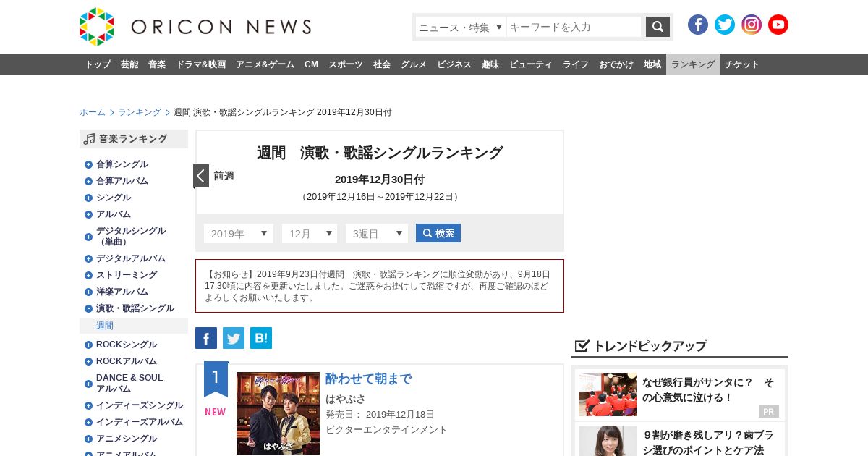
Task: Expand ストリーミング plus icon
Action: tap(88, 275)
